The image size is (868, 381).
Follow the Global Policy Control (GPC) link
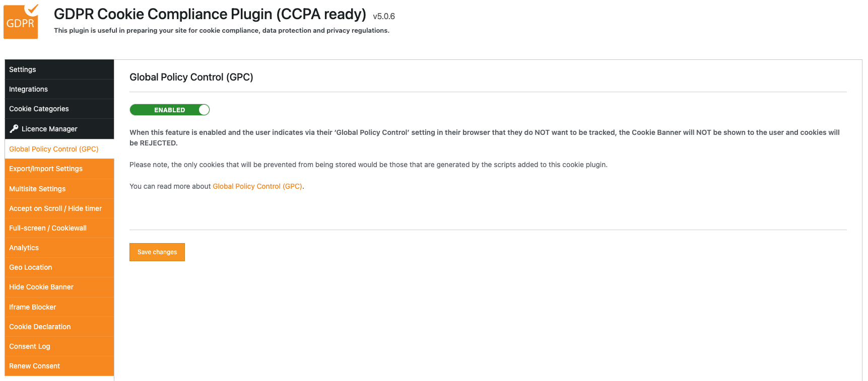click(257, 186)
